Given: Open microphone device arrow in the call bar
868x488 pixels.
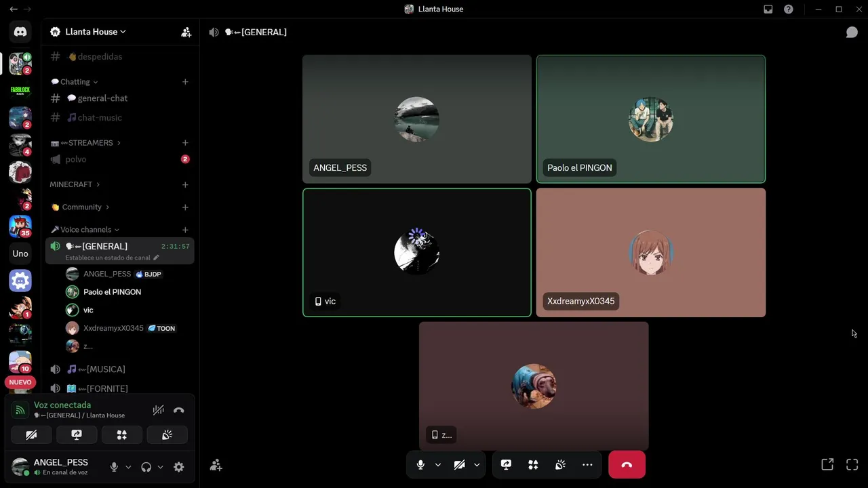Looking at the screenshot, I should [438, 465].
